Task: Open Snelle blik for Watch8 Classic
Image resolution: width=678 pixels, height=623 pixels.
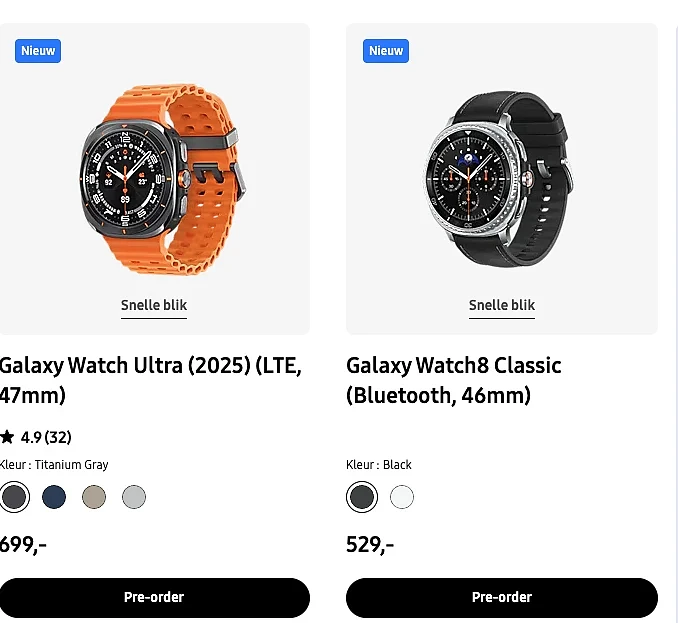Action: click(502, 306)
